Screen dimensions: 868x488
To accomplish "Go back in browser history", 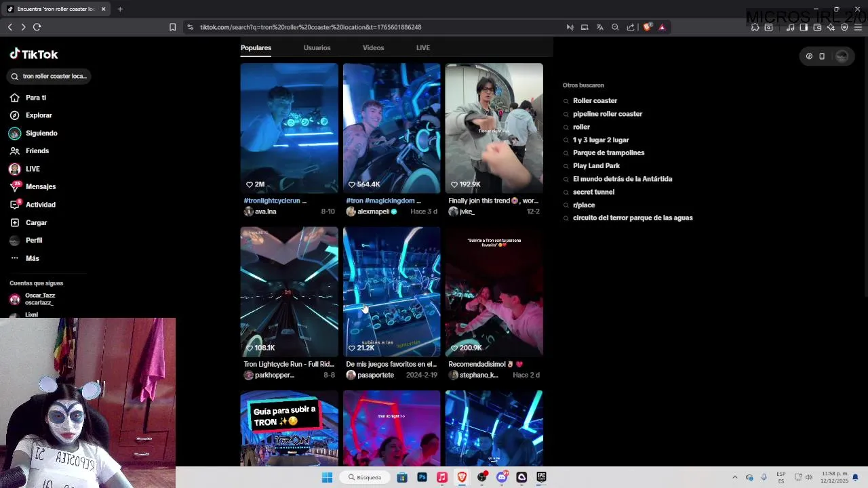I will click(10, 27).
